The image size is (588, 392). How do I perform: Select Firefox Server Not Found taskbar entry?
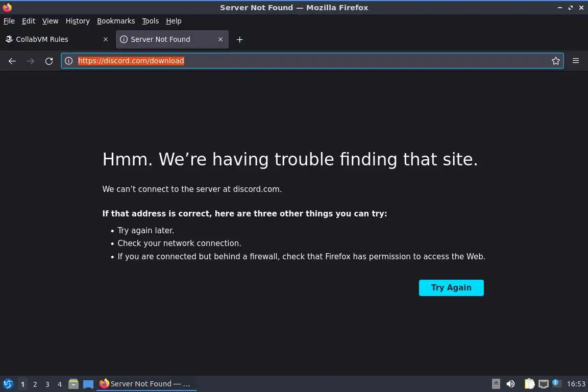[x=146, y=384]
